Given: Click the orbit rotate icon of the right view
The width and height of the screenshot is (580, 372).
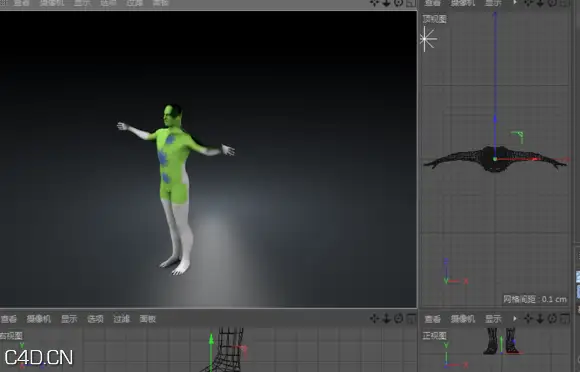Looking at the screenshot, I should pyautogui.click(x=398, y=318).
